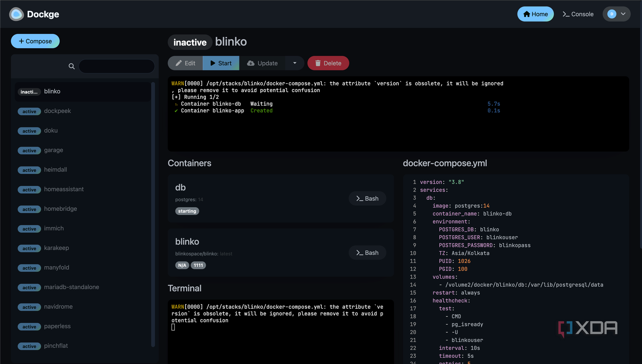Open Bash for the db container

click(x=367, y=199)
